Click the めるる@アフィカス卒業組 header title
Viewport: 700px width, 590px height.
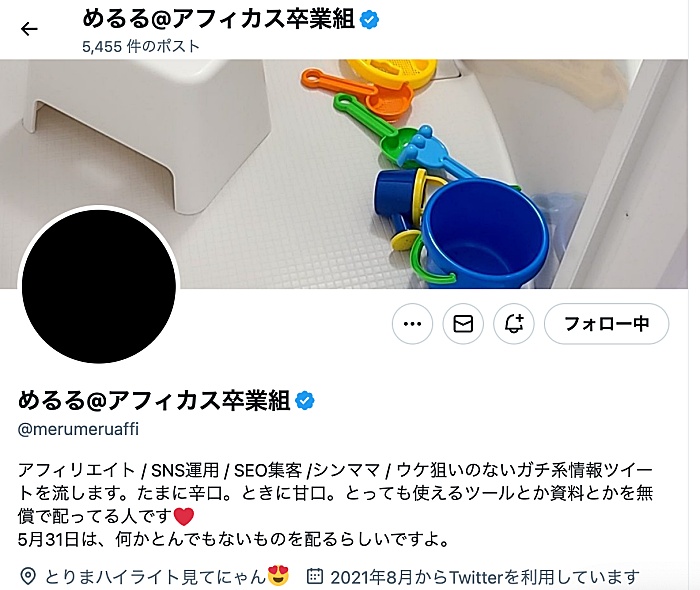click(x=219, y=20)
